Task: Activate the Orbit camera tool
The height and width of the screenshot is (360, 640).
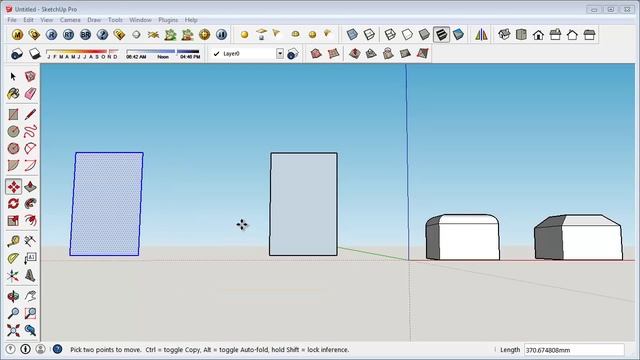Action: tap(13, 296)
